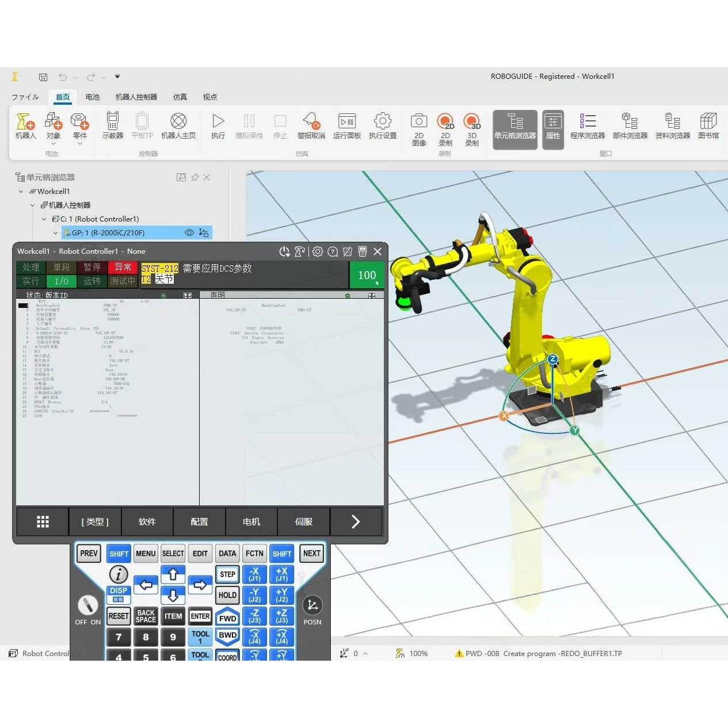Click pendant power dropdown icon
The image size is (728, 728).
[x=284, y=251]
